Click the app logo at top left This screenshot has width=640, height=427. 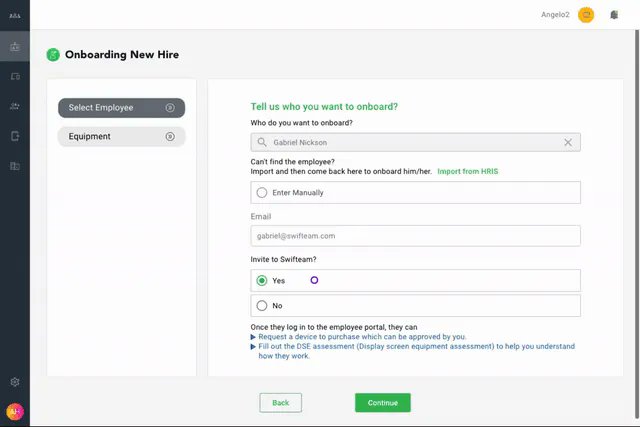[x=15, y=16]
